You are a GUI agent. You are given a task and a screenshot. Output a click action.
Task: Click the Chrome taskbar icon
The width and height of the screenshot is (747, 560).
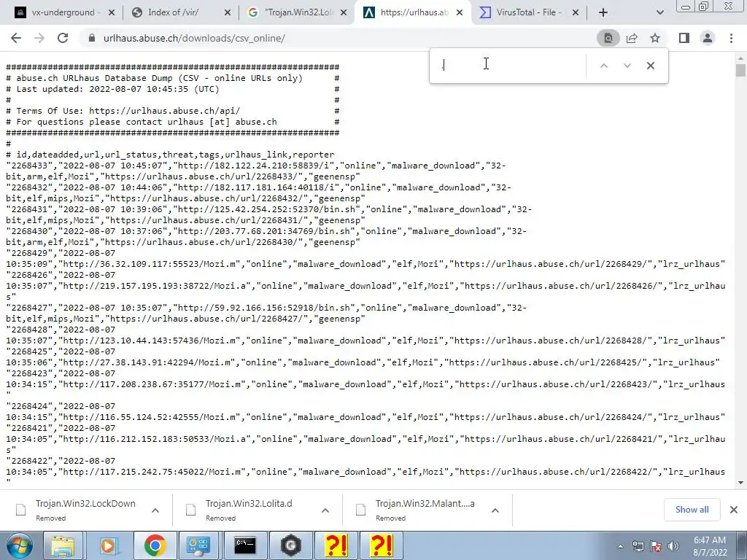click(155, 545)
